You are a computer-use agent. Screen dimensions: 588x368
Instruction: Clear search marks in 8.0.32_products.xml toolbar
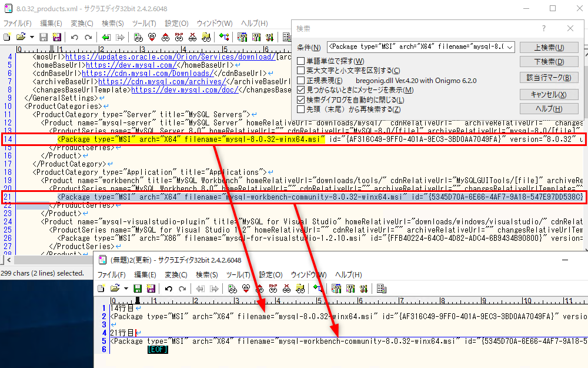coord(192,37)
